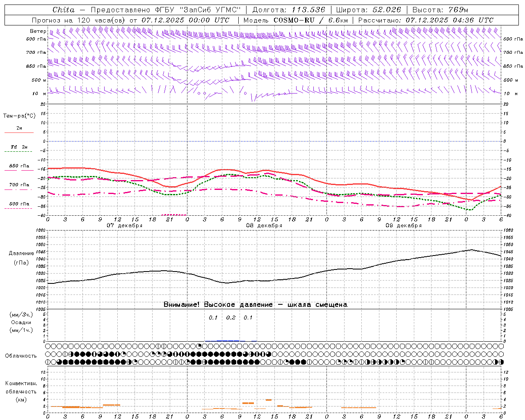Select the "08 декабря" date label
The height and width of the screenshot is (420, 525).
pyautogui.click(x=264, y=226)
